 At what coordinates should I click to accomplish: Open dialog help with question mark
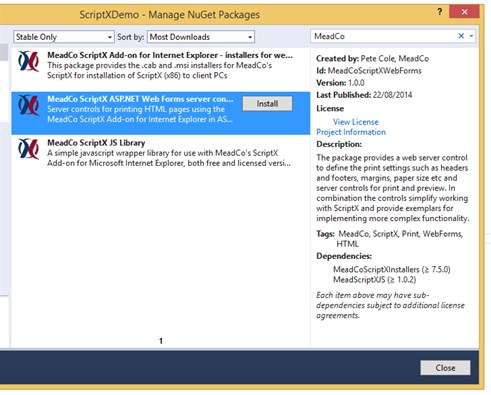tap(440, 12)
